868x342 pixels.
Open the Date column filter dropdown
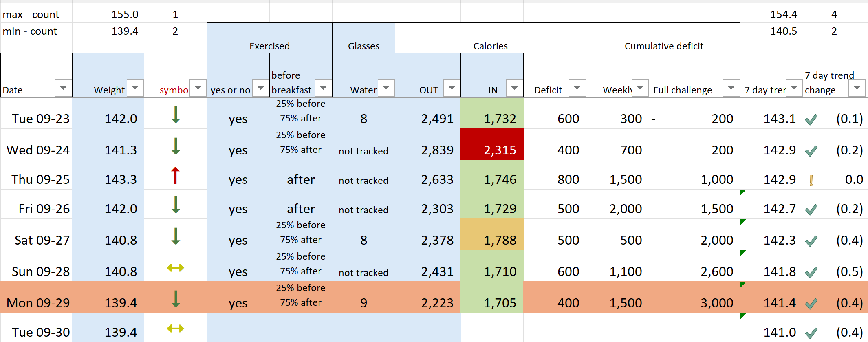pos(63,88)
